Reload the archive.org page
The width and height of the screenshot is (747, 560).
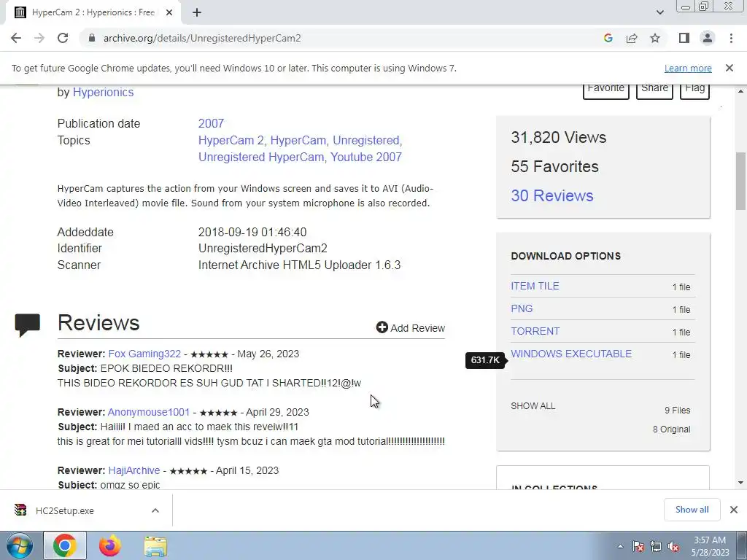pos(63,38)
